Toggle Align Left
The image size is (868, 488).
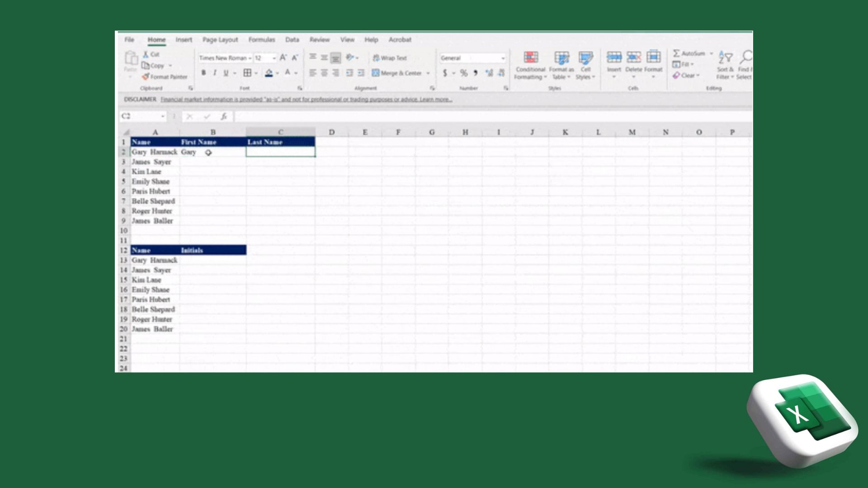313,73
